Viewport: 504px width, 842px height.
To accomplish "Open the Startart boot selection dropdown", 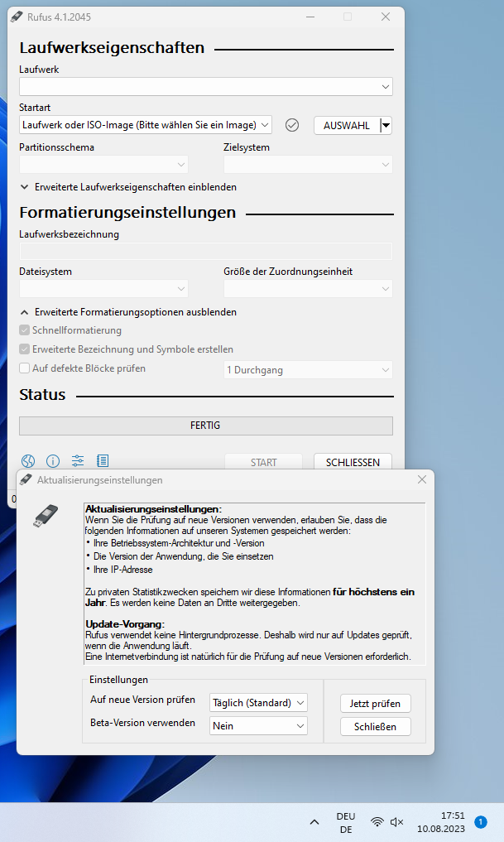I will point(146,124).
